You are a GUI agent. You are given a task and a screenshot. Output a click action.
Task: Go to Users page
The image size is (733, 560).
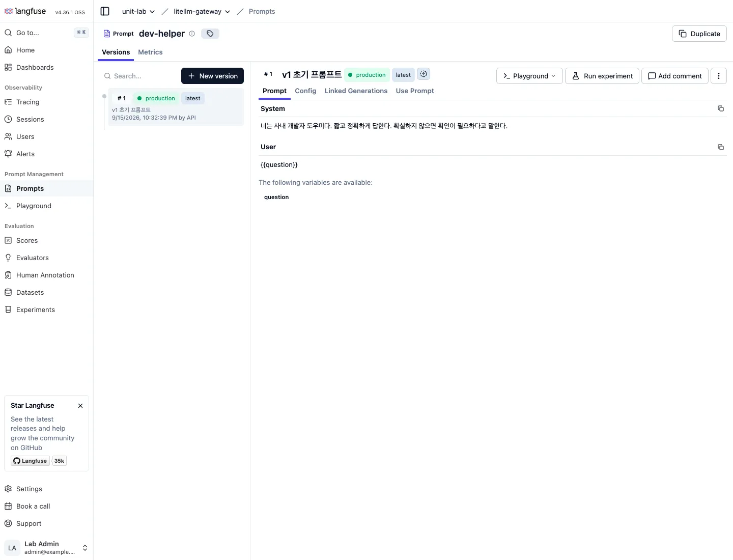tap(46, 136)
